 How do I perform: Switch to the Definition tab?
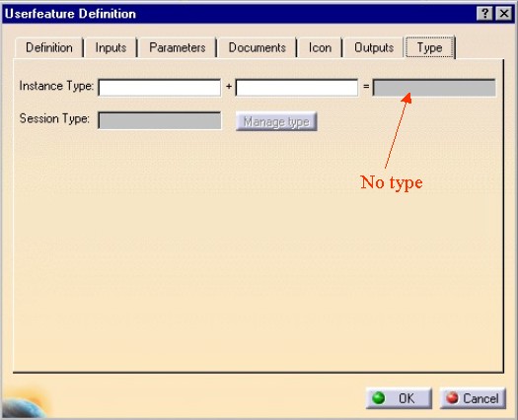(49, 48)
